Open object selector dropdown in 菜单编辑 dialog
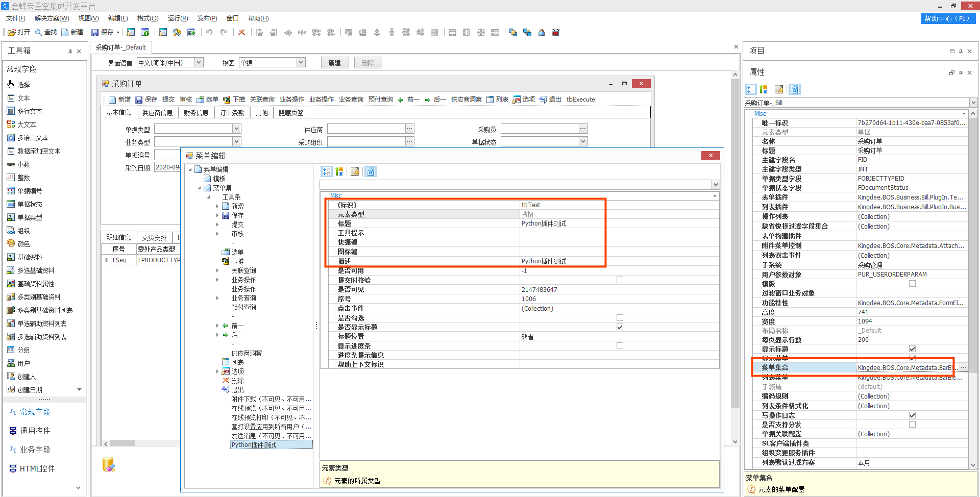Viewport: 980px width, 497px height. (x=716, y=185)
